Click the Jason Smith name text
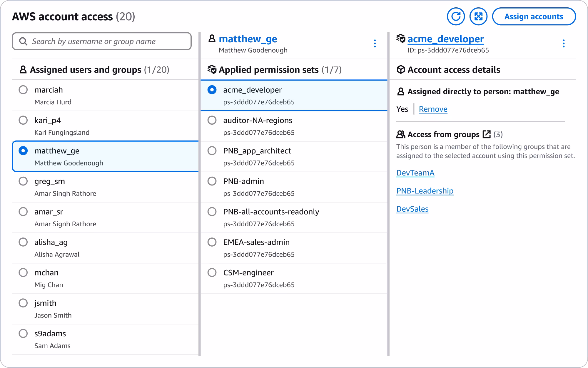 [x=53, y=315]
